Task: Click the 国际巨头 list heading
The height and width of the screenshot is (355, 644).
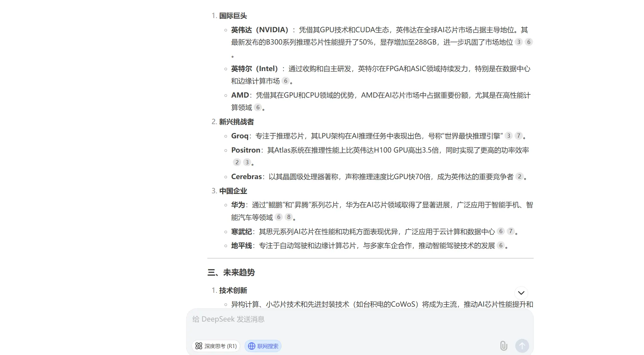Action: (x=233, y=16)
